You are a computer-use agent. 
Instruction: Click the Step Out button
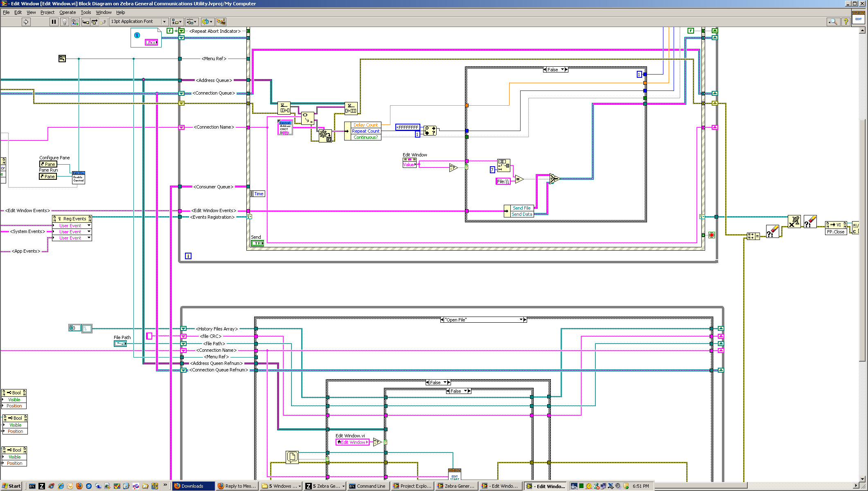(103, 22)
